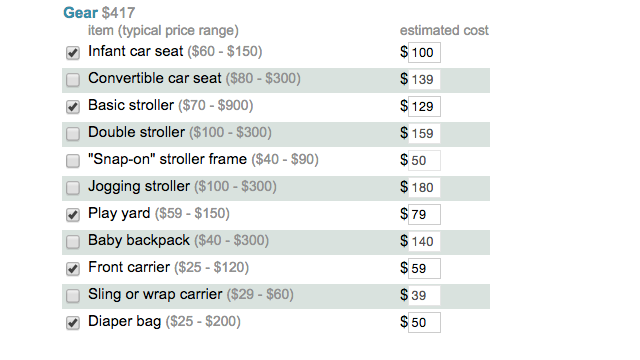
Task: Uncheck the Infant car seat checkbox
Action: pyautogui.click(x=73, y=53)
